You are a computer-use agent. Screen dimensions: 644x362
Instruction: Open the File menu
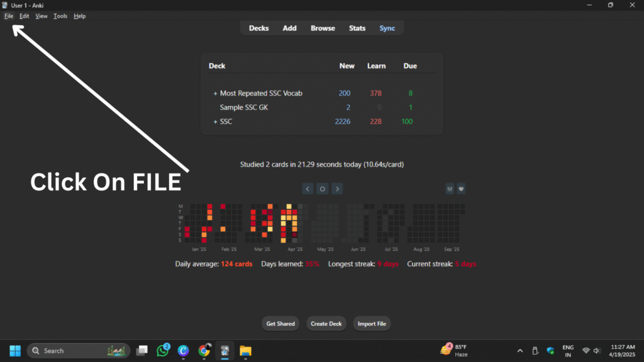tap(9, 16)
